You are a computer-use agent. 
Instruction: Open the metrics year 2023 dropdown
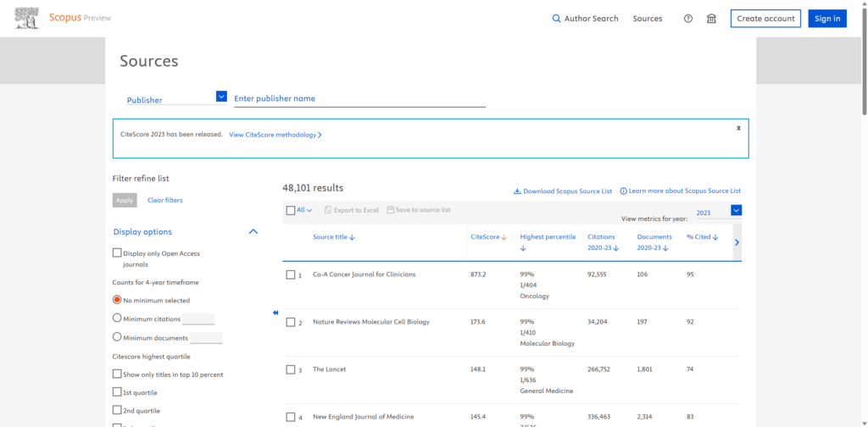click(x=737, y=210)
